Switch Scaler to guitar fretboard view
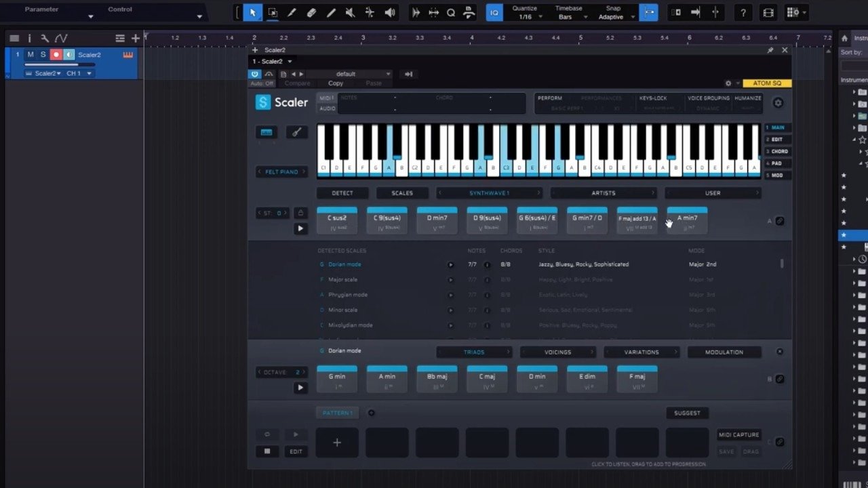 (296, 132)
